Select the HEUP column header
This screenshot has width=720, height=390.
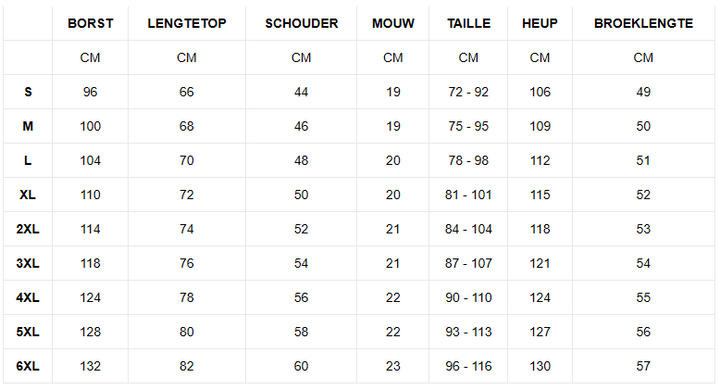(540, 23)
